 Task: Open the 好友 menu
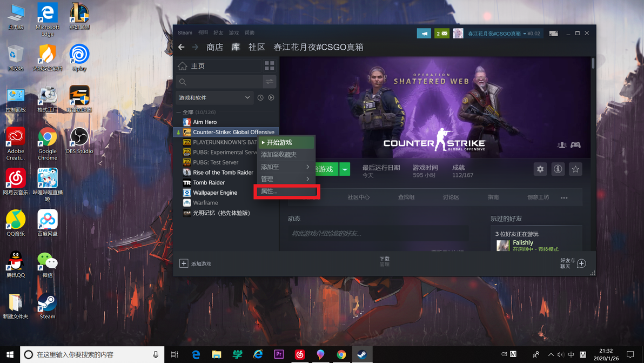218,33
